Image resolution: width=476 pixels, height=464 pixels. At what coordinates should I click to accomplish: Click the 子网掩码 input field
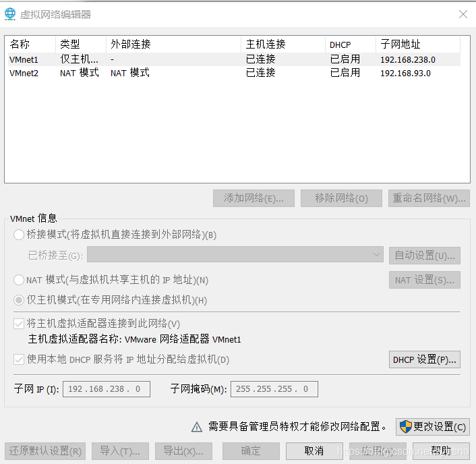click(x=274, y=389)
